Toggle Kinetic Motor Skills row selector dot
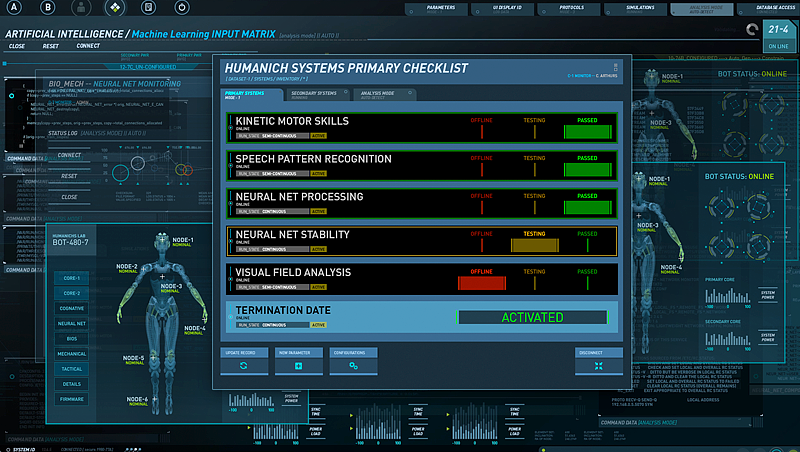Image resolution: width=800 pixels, height=452 pixels. tap(231, 128)
